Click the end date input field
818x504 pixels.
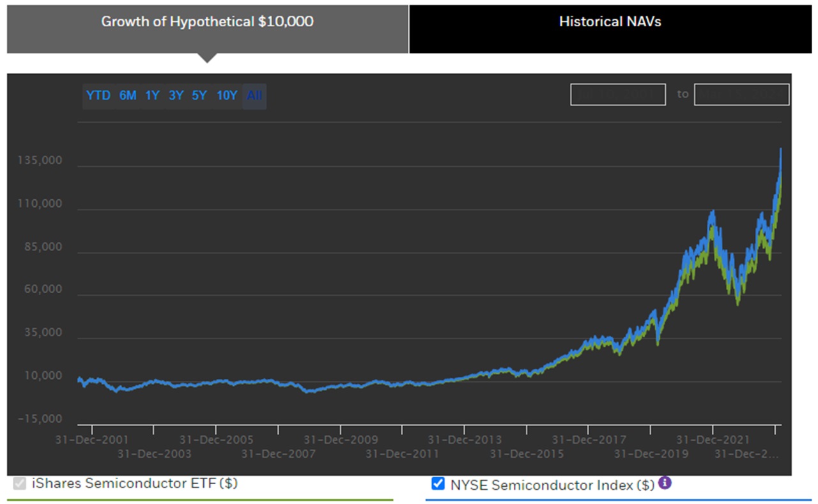pyautogui.click(x=742, y=95)
